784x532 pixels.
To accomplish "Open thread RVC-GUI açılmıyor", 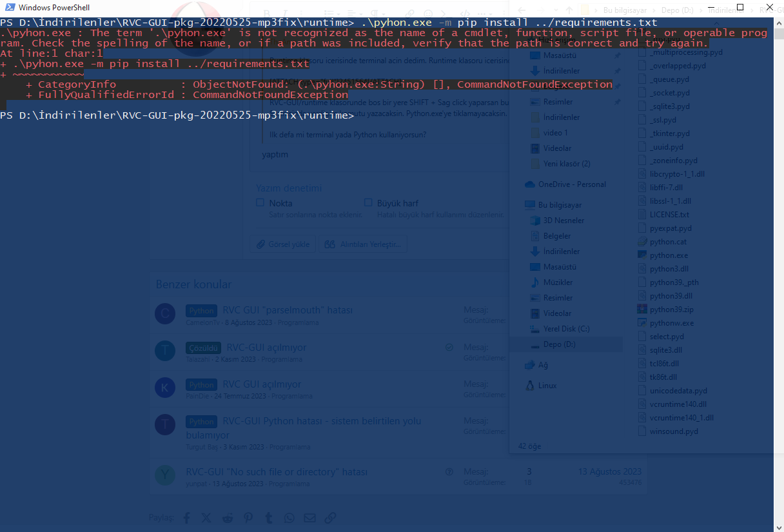I will [266, 347].
